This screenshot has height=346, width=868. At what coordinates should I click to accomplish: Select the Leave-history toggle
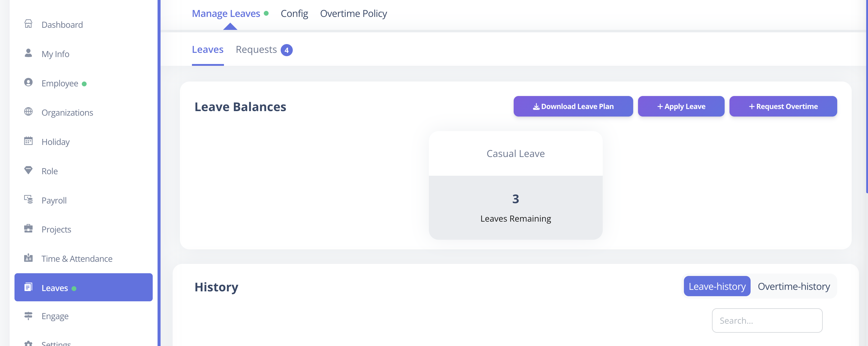click(x=717, y=286)
